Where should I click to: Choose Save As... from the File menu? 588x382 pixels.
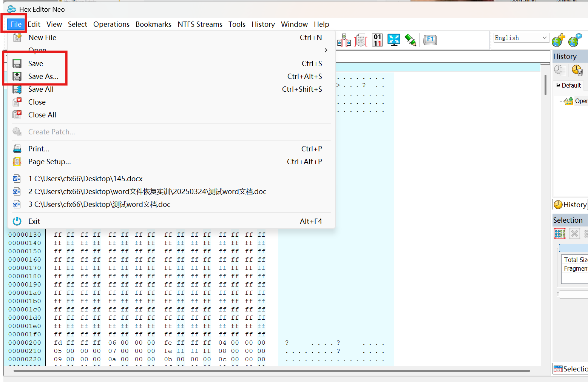(x=171, y=76)
